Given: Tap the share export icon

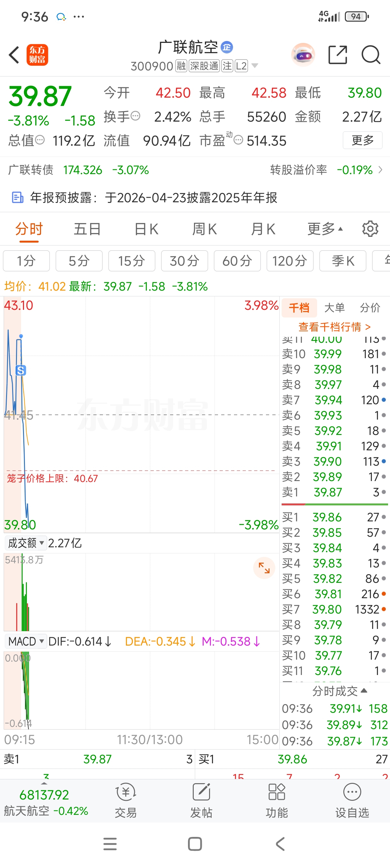Looking at the screenshot, I should (338, 55).
